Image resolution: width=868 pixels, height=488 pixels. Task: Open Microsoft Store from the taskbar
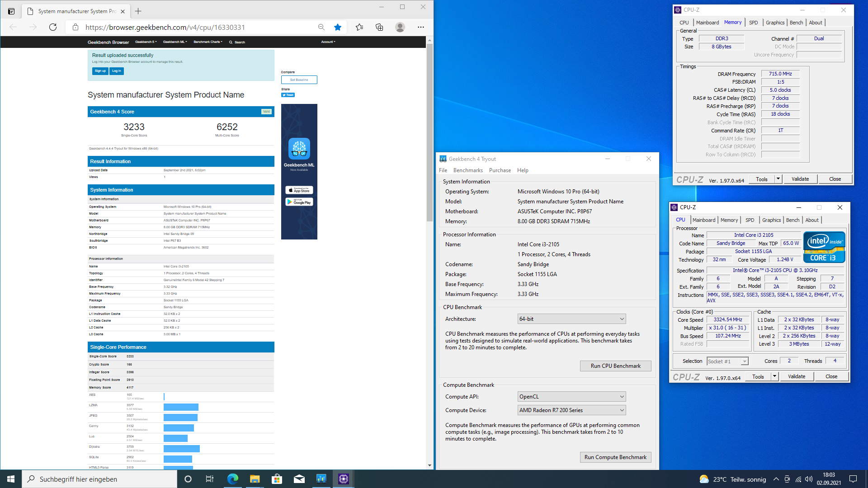coord(277,479)
